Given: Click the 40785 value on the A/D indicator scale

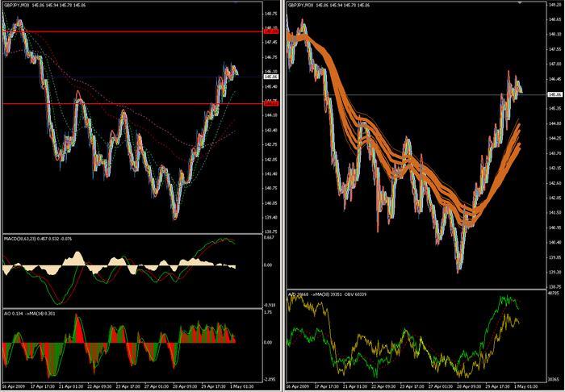Looking at the screenshot, I should (x=554, y=294).
